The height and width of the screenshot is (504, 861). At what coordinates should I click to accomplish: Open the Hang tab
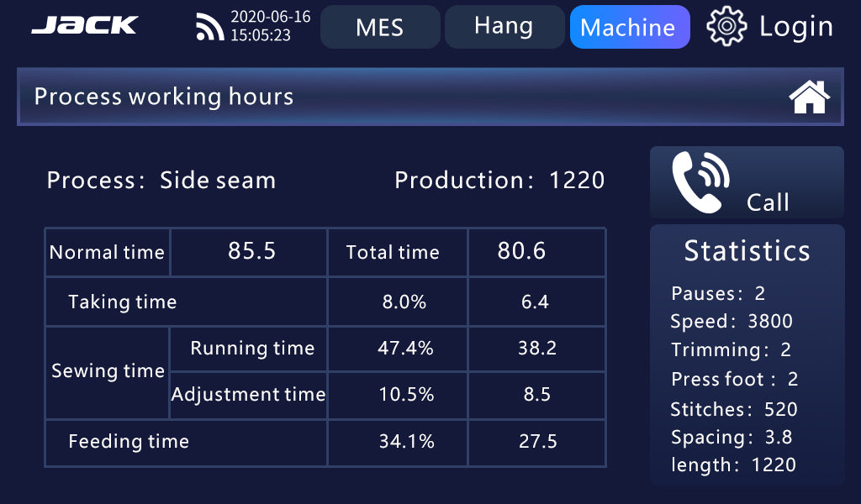[504, 27]
